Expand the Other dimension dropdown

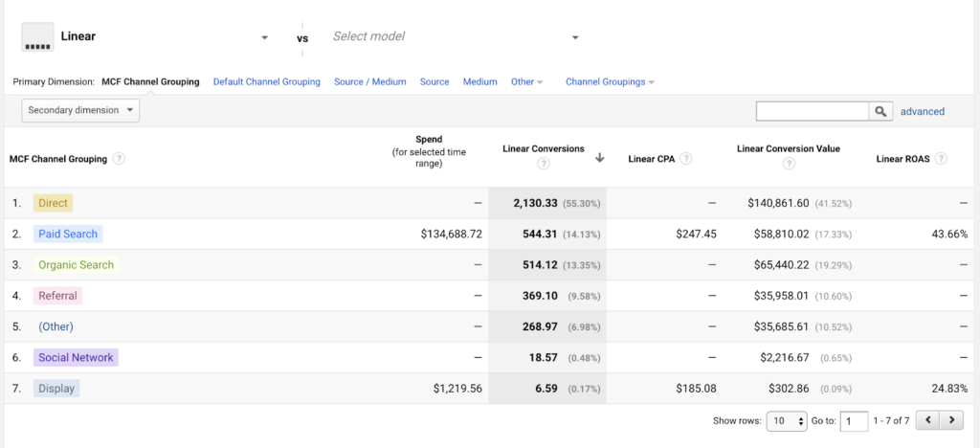[527, 82]
